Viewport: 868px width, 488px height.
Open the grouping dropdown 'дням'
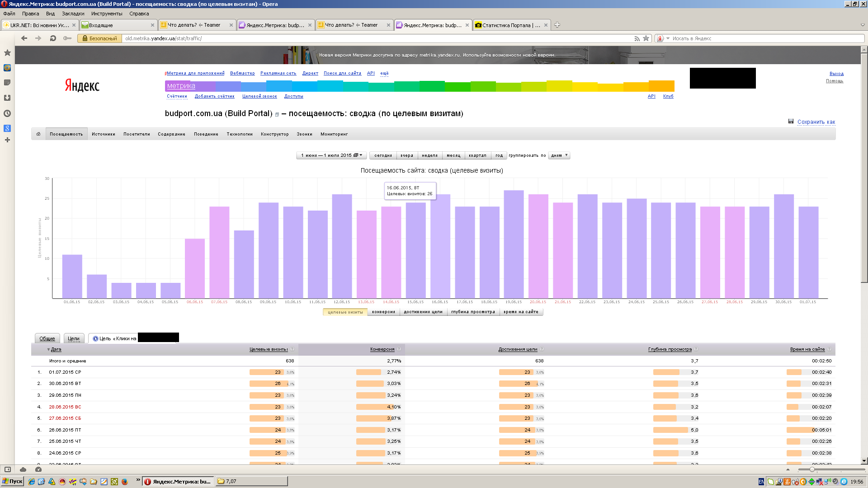(559, 155)
